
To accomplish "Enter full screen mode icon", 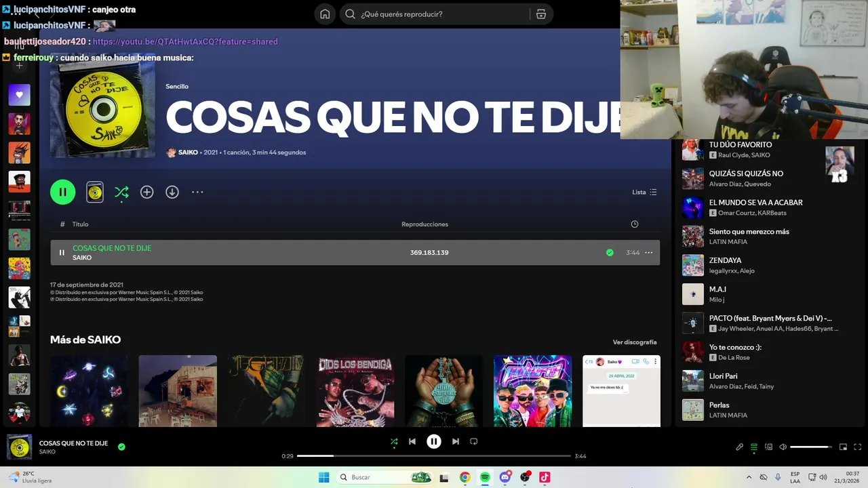I will tap(858, 447).
